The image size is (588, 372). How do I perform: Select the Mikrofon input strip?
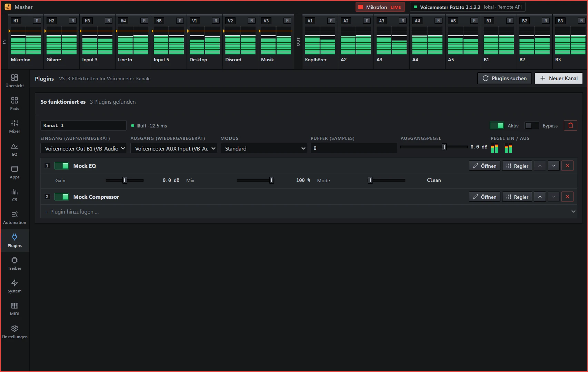coord(26,42)
